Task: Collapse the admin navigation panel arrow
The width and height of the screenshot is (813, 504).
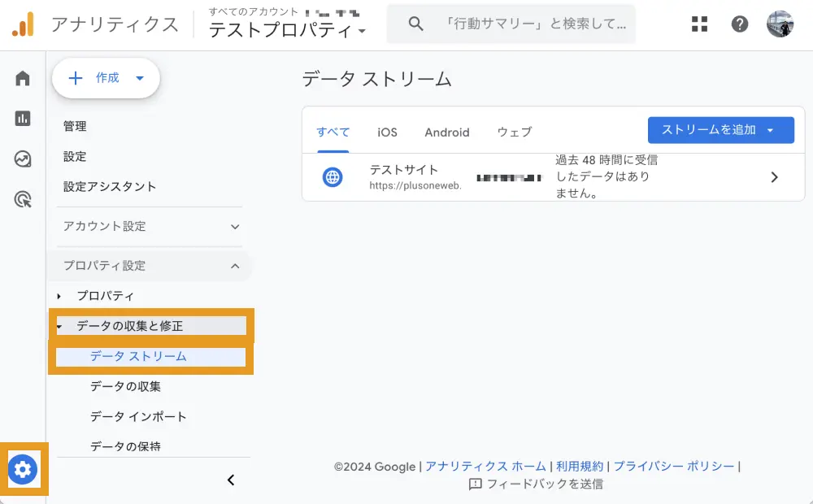Action: [x=231, y=480]
